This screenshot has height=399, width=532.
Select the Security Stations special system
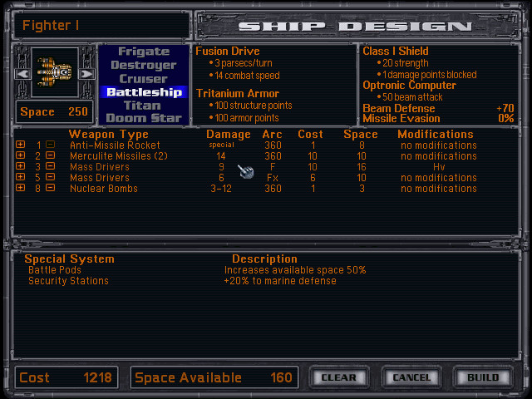68,281
